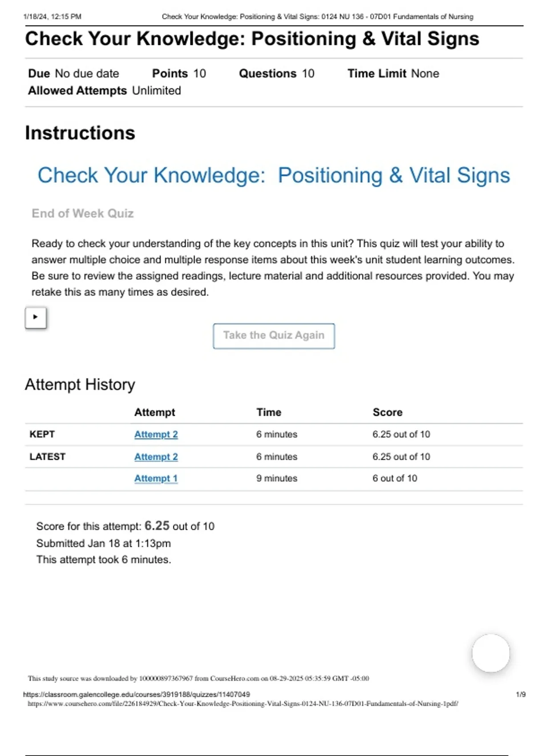Open Attempt 2 link in the KEPT row
This screenshot has width=534, height=756.
(x=156, y=434)
